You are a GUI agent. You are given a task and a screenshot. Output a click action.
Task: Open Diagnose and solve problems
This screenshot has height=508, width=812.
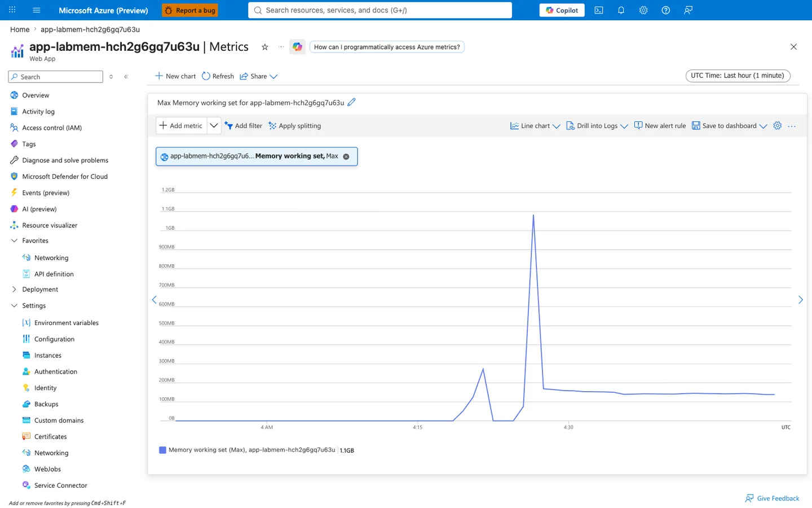pos(65,160)
